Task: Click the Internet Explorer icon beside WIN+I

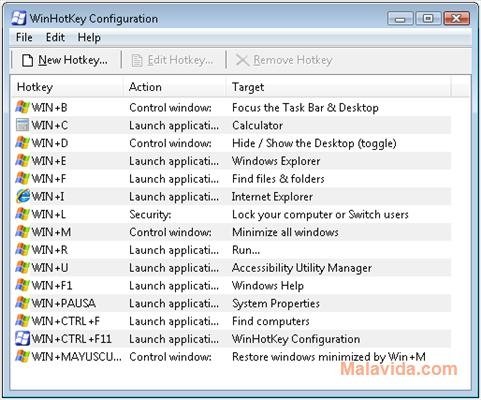Action: [x=23, y=196]
